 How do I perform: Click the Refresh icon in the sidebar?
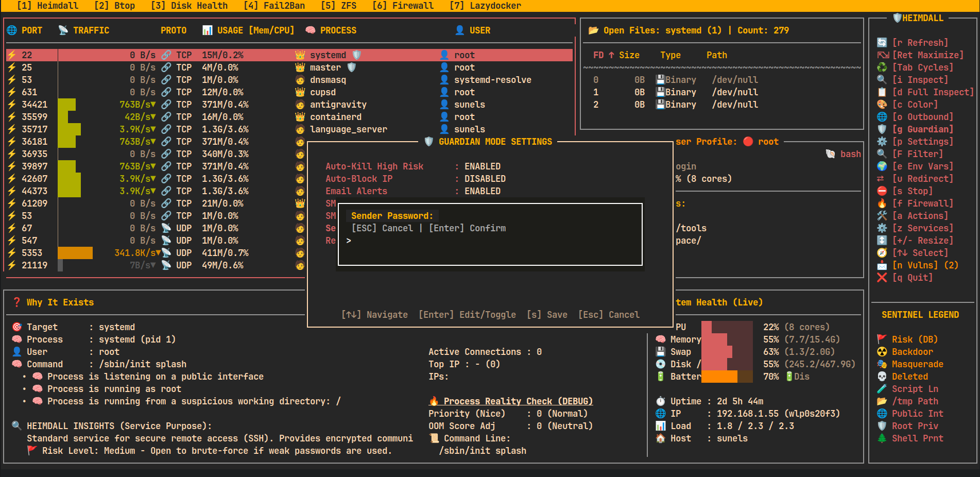point(882,43)
